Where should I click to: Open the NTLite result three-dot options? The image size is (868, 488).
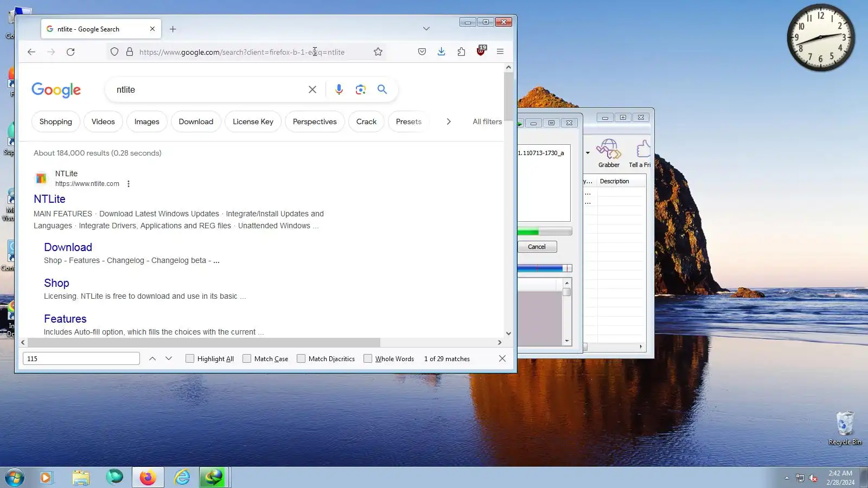(x=129, y=184)
